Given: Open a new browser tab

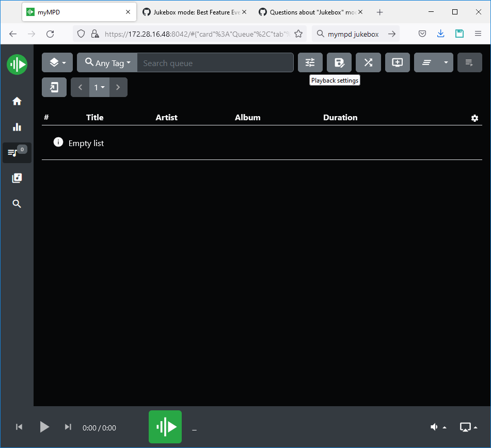Looking at the screenshot, I should pos(380,12).
